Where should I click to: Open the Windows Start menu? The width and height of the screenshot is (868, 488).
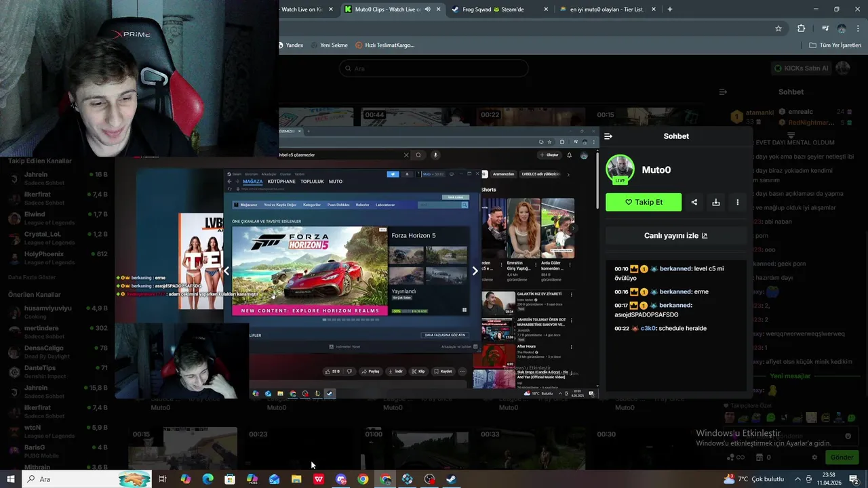coord(11,479)
